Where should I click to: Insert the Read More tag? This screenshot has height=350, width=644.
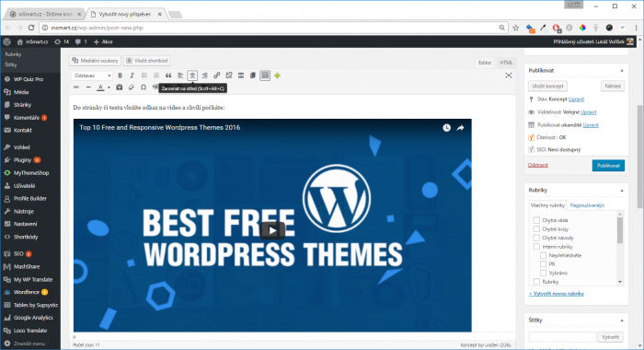click(241, 76)
